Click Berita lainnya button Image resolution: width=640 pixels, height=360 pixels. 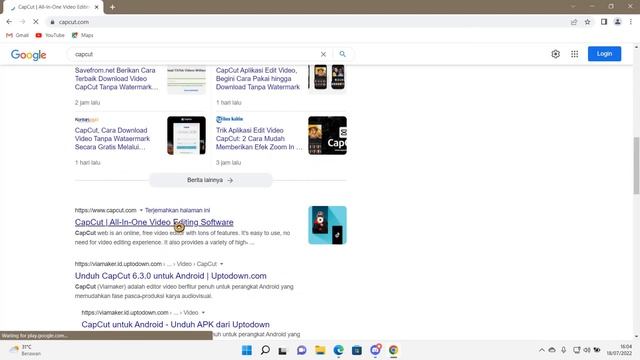pos(211,180)
